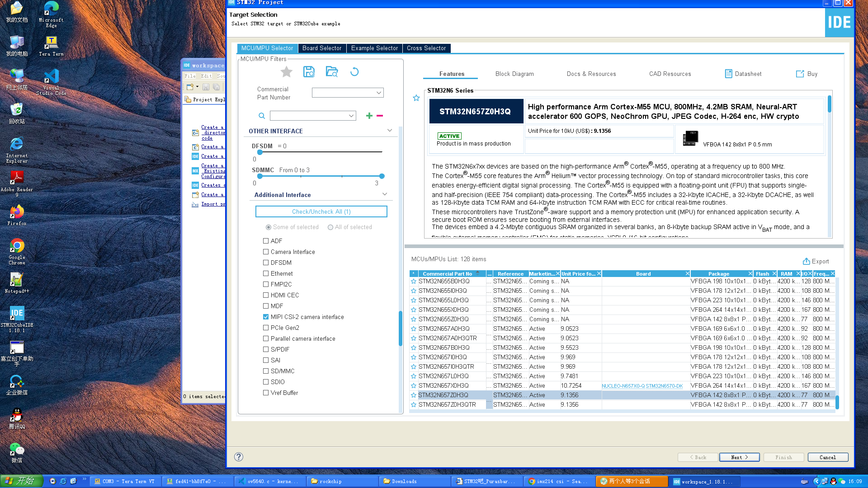Close the Unit Price column filter
Viewport: 868px width, 488px height.
tap(599, 274)
